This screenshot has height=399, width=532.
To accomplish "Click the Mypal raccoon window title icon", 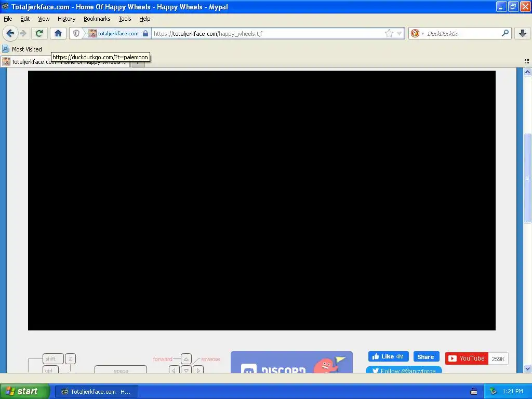I will tap(5, 6).
